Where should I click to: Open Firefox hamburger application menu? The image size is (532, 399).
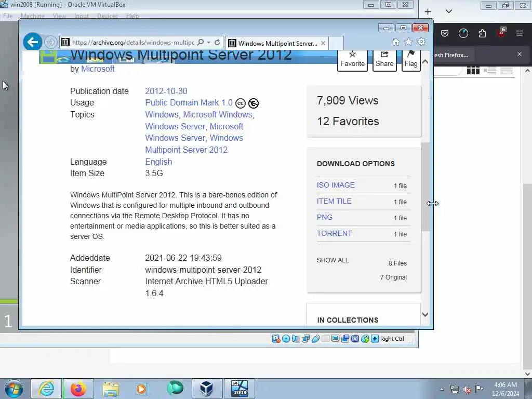pos(520,33)
